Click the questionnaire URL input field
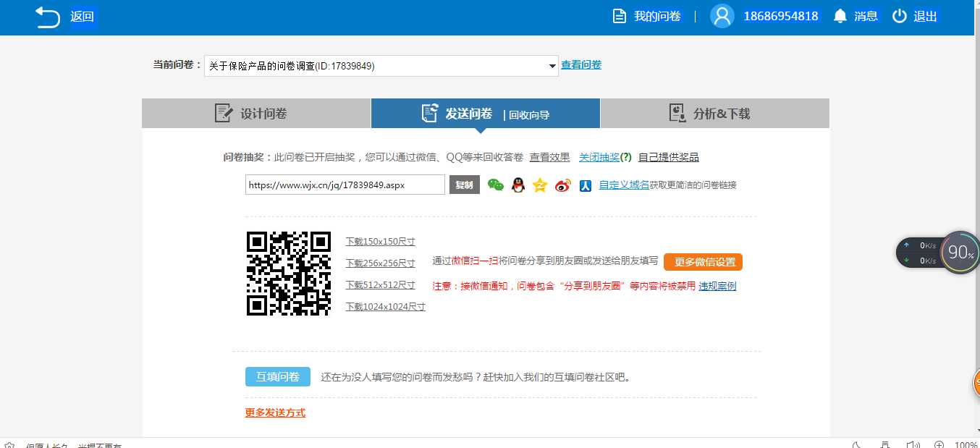The width and height of the screenshot is (980, 448). 345,185
